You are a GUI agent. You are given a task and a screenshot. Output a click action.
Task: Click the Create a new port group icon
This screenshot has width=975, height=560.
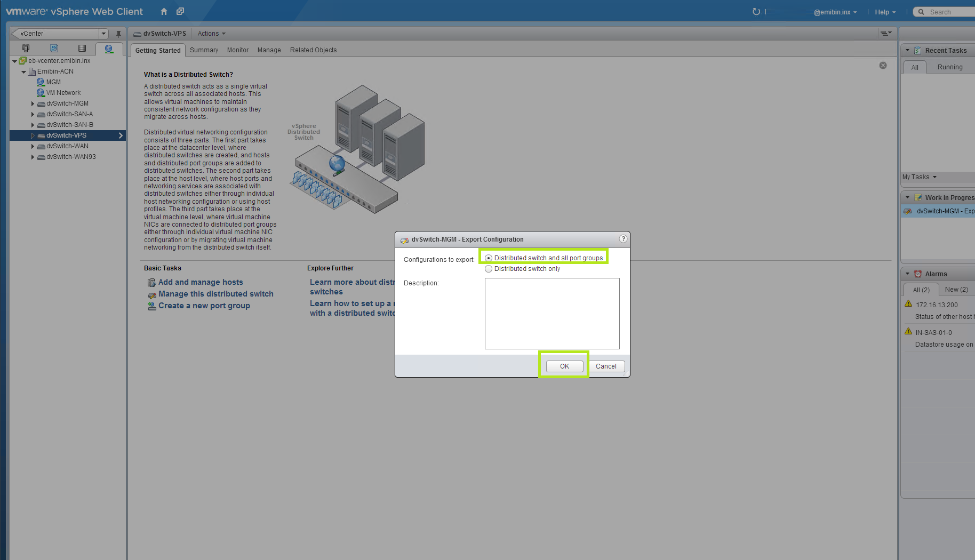click(151, 306)
